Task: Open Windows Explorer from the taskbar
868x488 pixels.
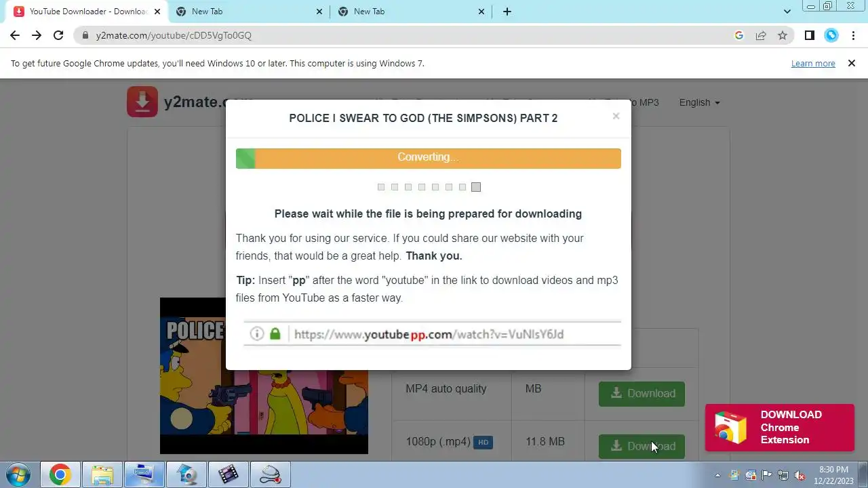Action: click(102, 474)
